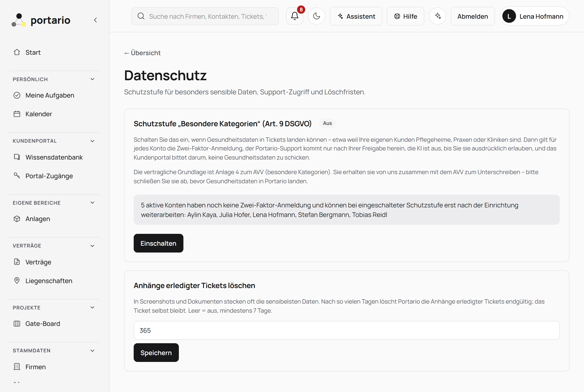Collapse the STAMMDATEN section

92,351
